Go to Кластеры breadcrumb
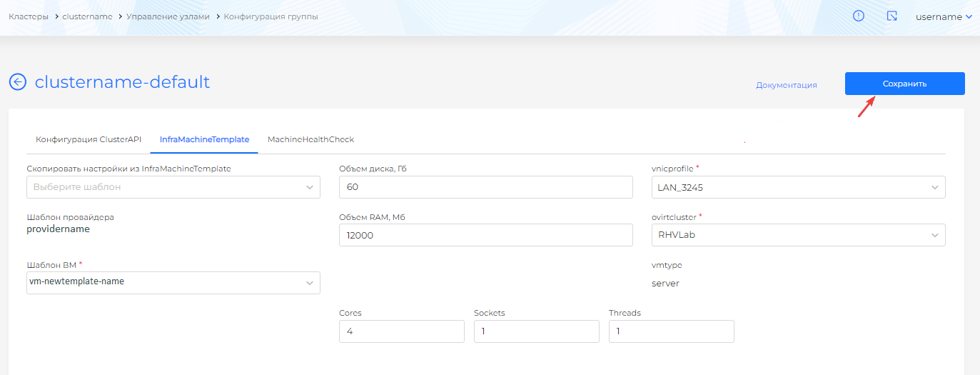Viewport: 980px width, 375px height. [x=29, y=16]
